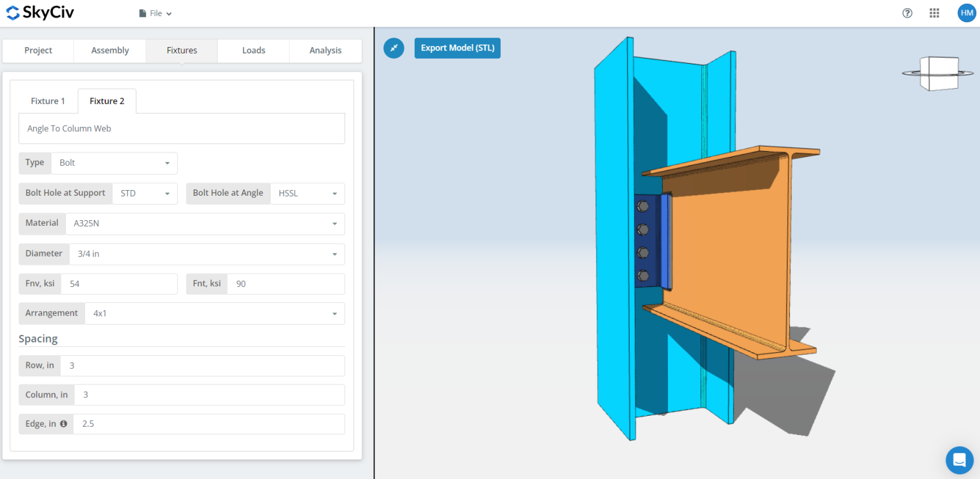Screen dimensions: 980x479
Task: Switch to the Loads tab
Action: (253, 50)
